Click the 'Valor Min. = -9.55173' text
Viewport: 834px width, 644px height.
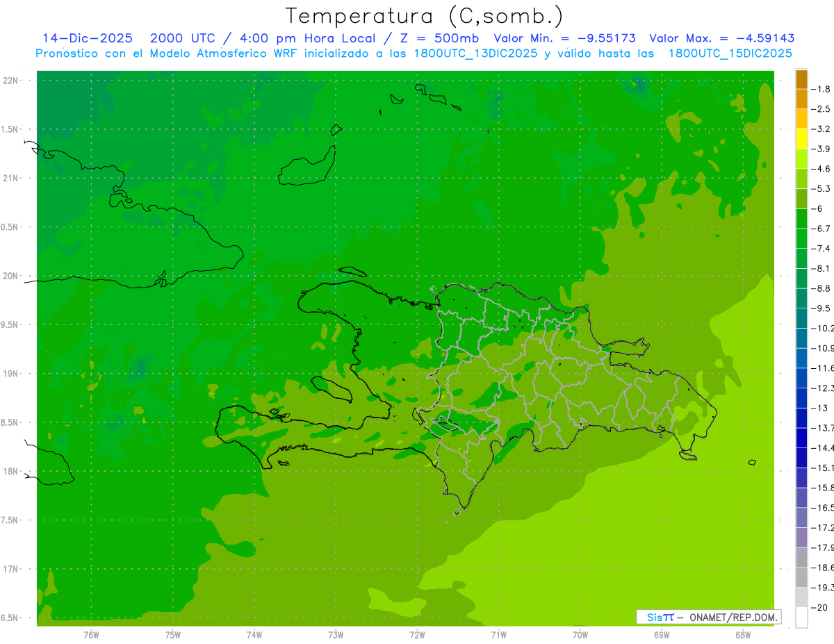click(x=564, y=38)
